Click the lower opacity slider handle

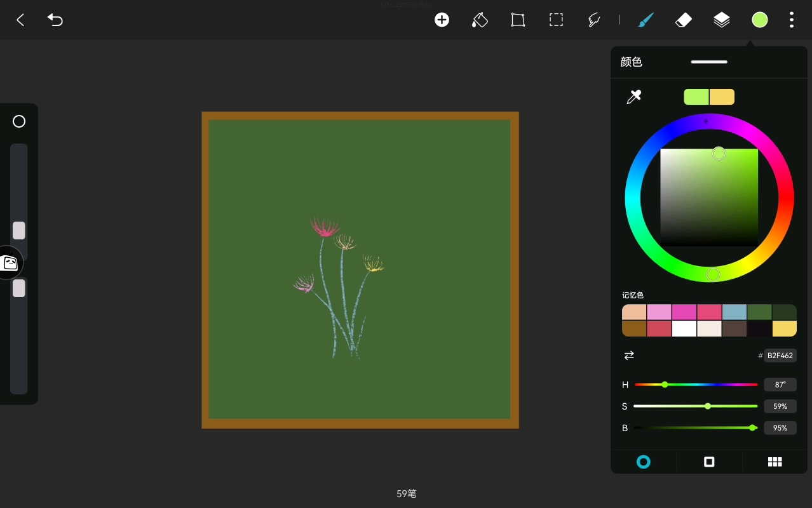click(x=19, y=288)
